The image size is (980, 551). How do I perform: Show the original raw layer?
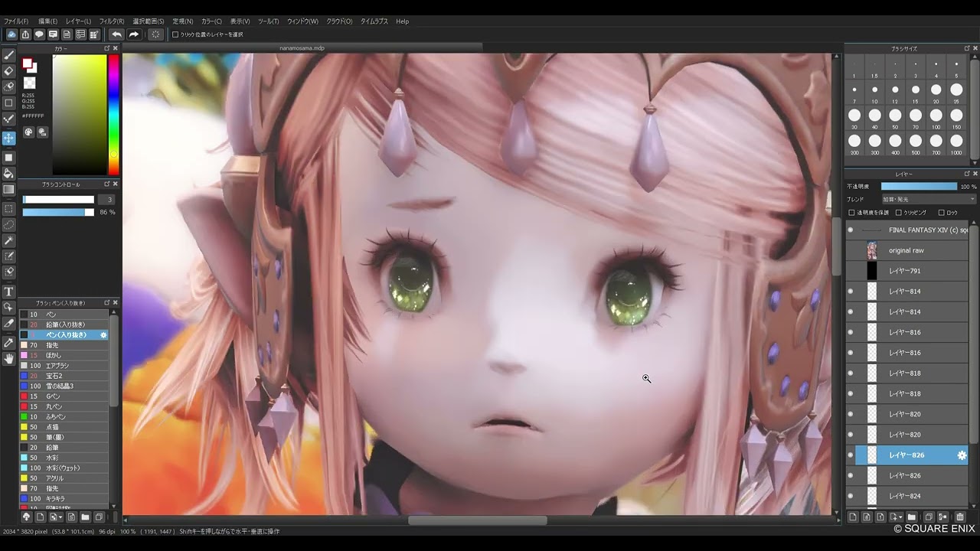[x=850, y=250]
